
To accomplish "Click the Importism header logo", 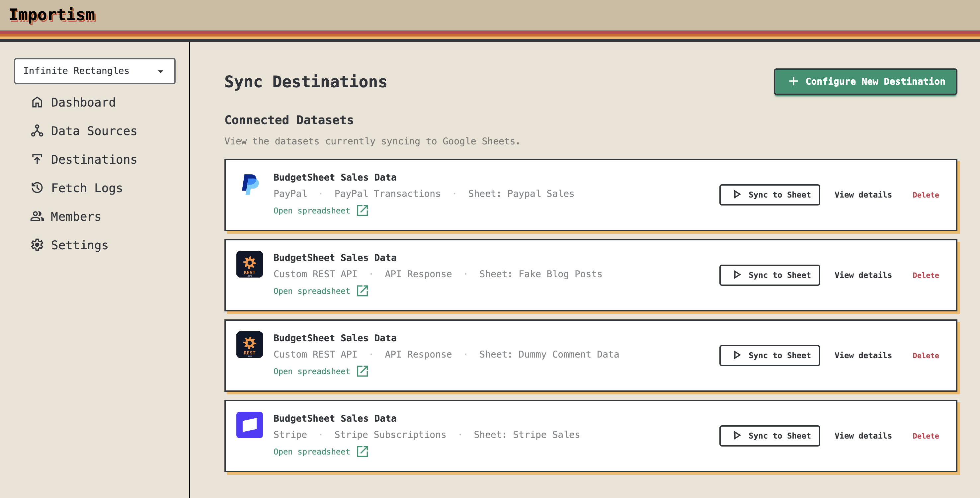I will pos(52,15).
